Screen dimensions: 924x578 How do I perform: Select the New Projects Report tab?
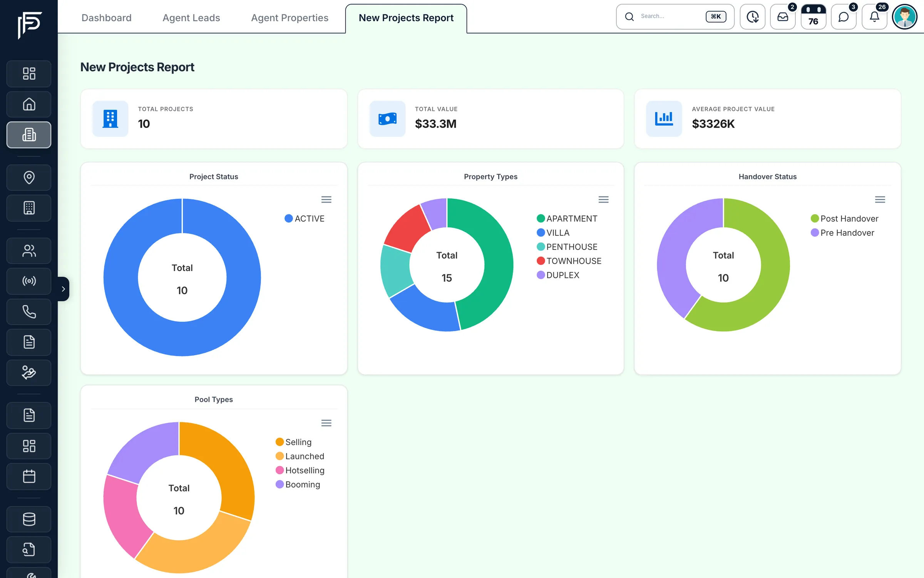[x=406, y=18]
